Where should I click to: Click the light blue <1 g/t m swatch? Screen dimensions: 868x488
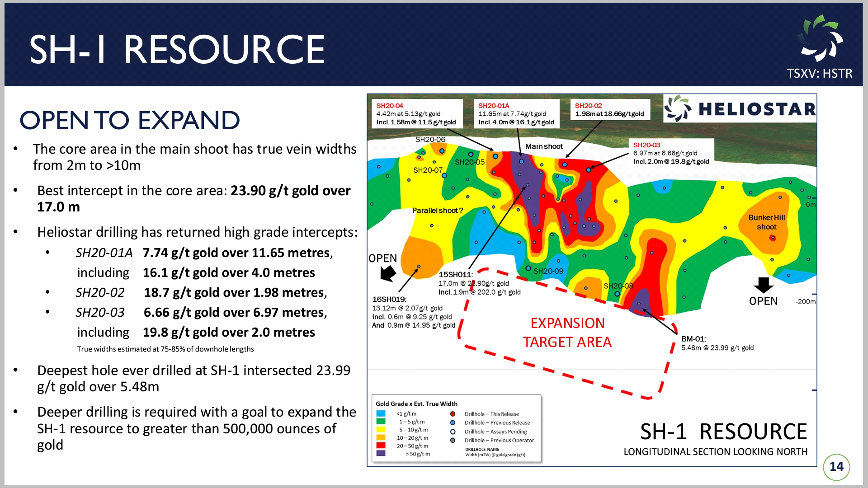381,413
